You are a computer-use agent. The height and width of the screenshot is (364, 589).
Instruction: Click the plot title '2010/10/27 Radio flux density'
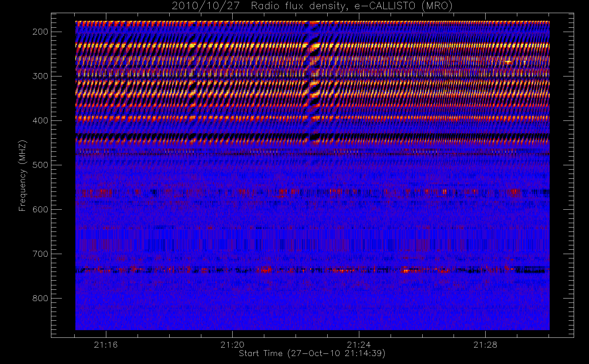coord(312,6)
